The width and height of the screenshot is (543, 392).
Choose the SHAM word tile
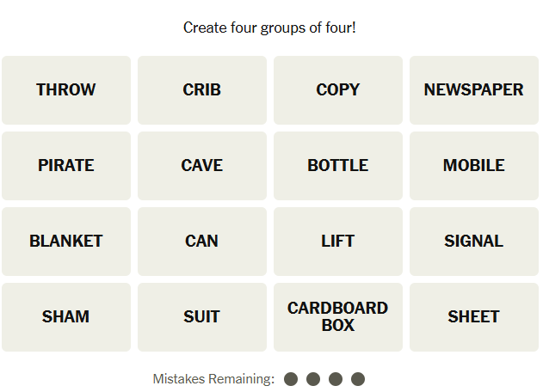pos(66,317)
